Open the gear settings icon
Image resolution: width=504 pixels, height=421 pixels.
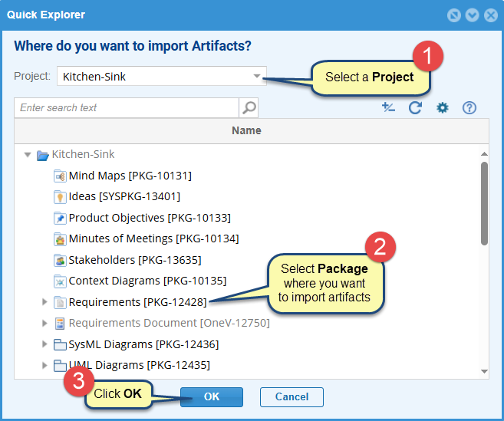pos(443,107)
